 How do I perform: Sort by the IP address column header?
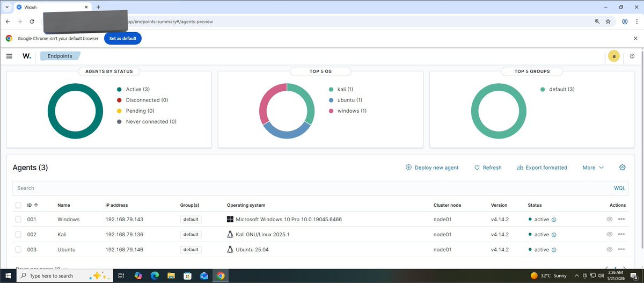pyautogui.click(x=116, y=205)
